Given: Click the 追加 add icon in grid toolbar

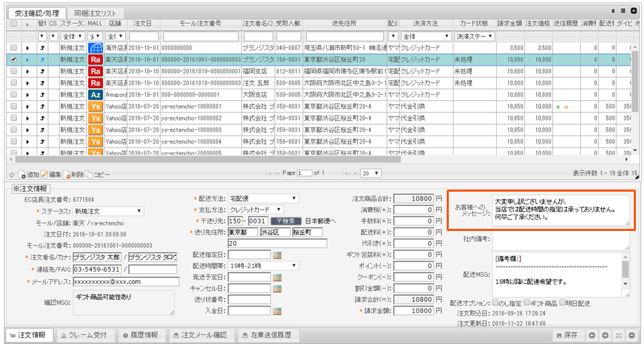Looking at the screenshot, I should pos(20,174).
